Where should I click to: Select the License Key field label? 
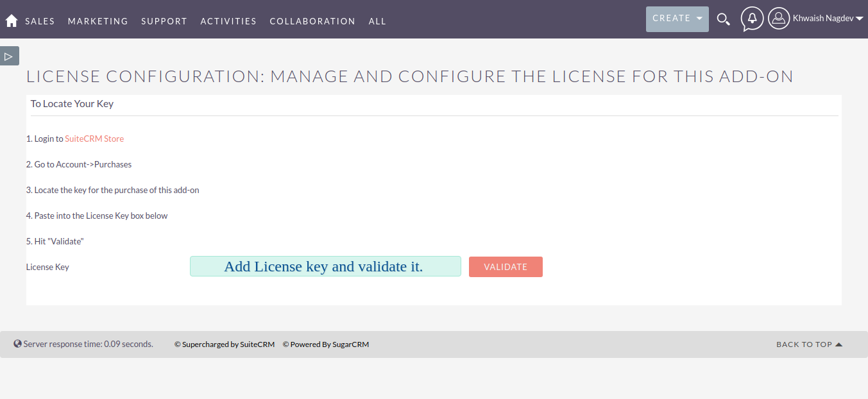(47, 267)
